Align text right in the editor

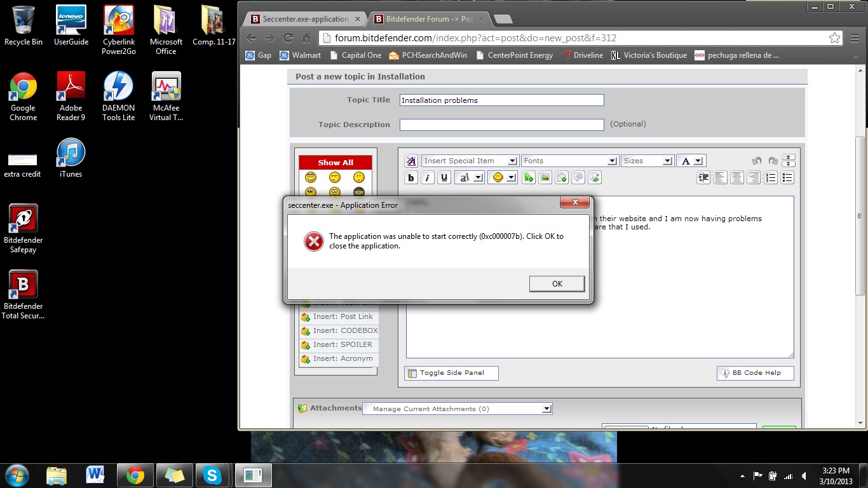point(753,178)
